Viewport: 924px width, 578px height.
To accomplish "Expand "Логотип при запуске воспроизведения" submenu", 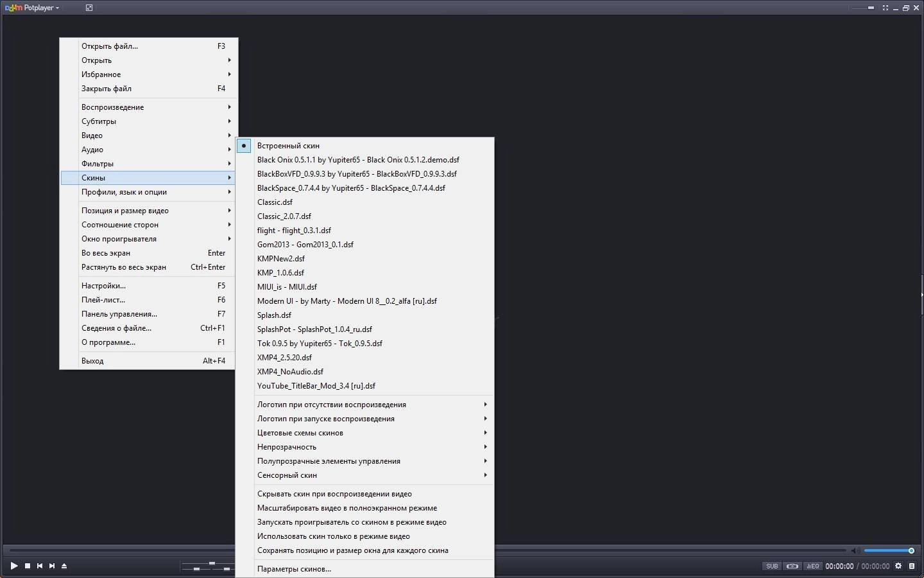I will click(365, 419).
